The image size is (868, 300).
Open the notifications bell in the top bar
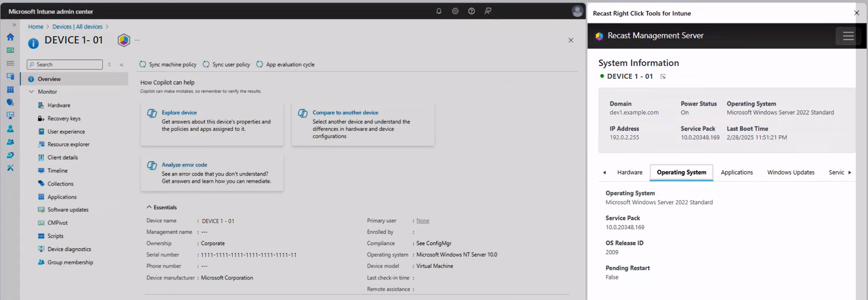(439, 11)
